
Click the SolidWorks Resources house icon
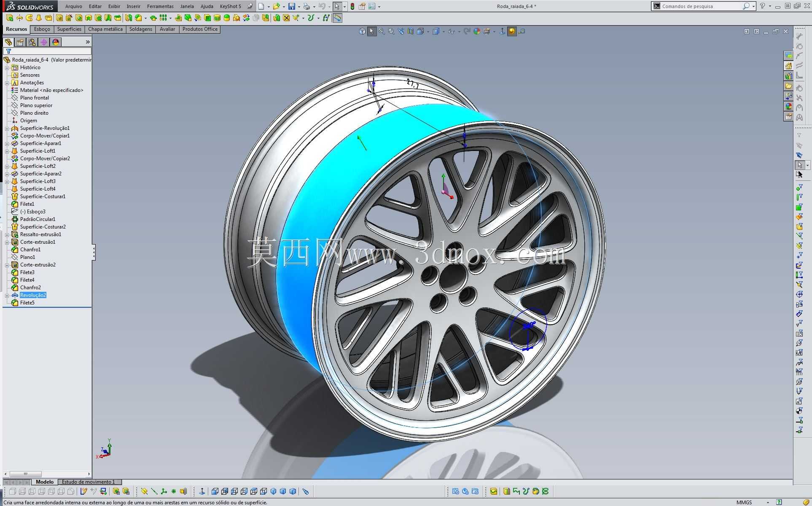point(788,66)
